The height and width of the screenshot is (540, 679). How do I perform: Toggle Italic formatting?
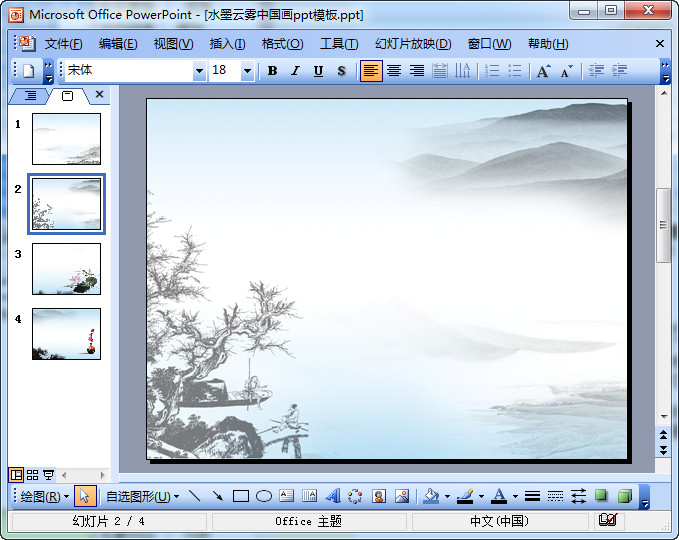(x=295, y=71)
